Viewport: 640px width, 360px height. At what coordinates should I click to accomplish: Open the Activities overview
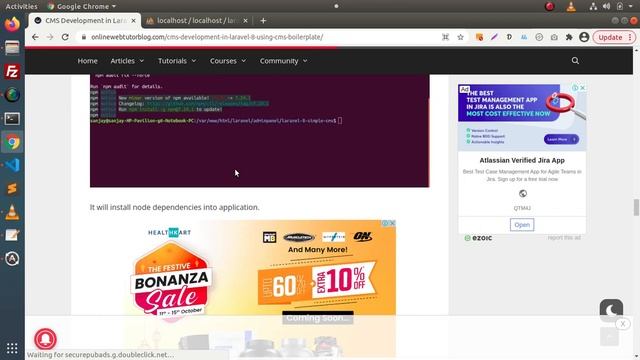21,6
